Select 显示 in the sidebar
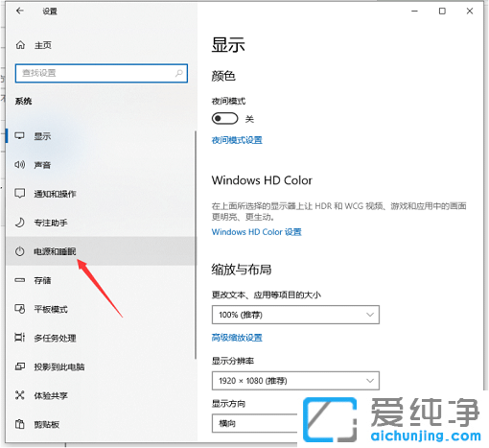The height and width of the screenshot is (448, 489). (101, 136)
